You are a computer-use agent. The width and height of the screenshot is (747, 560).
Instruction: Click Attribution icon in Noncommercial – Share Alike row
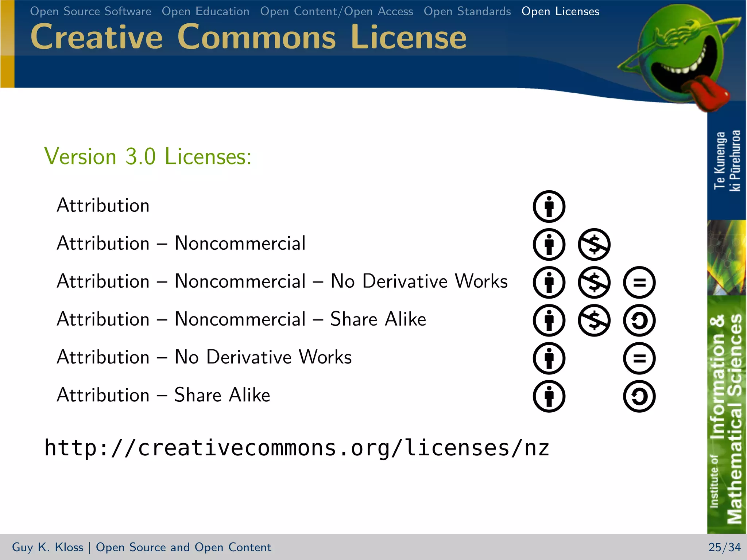(549, 320)
